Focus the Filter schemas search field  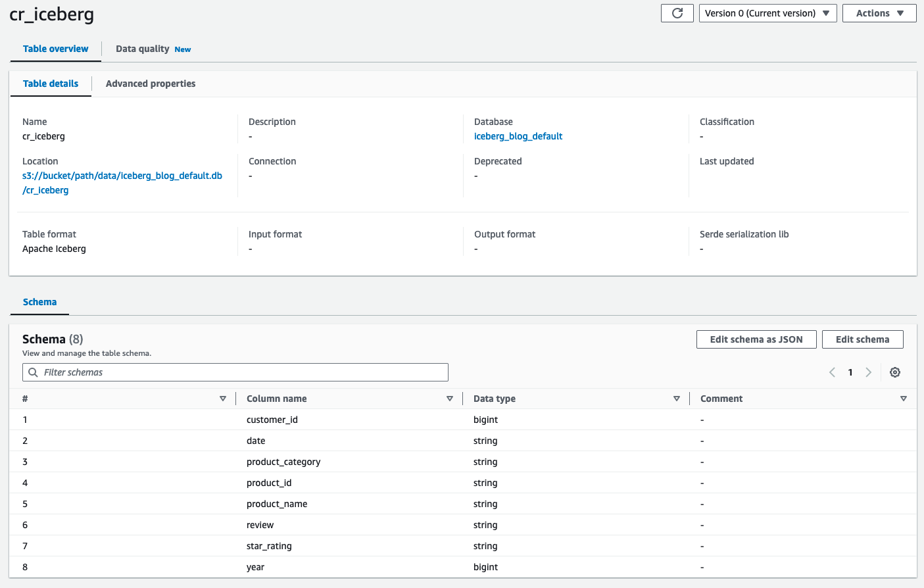coord(235,372)
